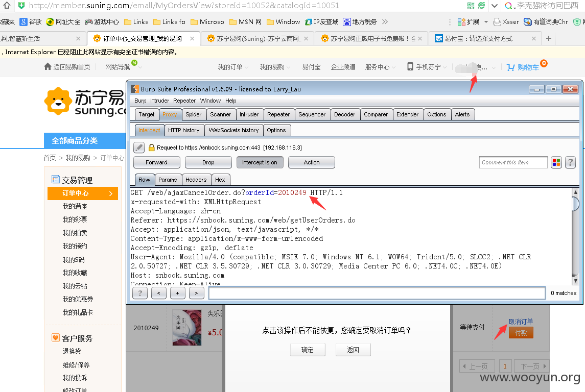Open the 扩展 extensions icon

461,22
